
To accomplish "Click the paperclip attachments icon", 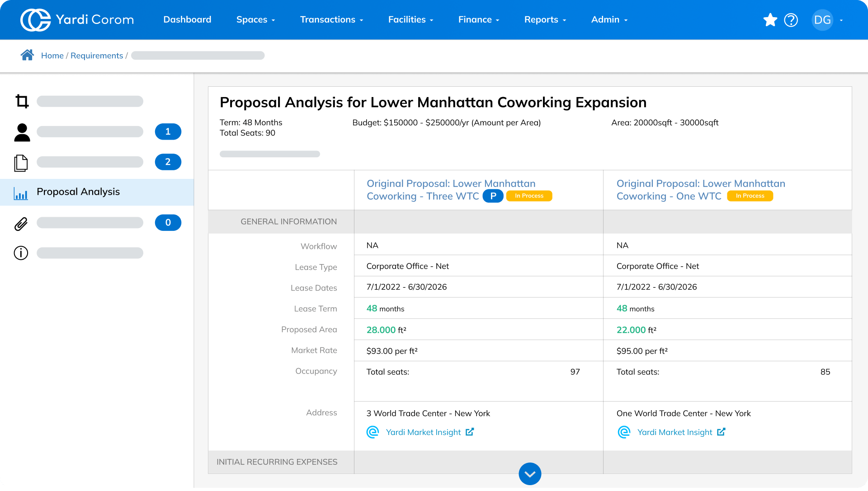I will (x=21, y=224).
